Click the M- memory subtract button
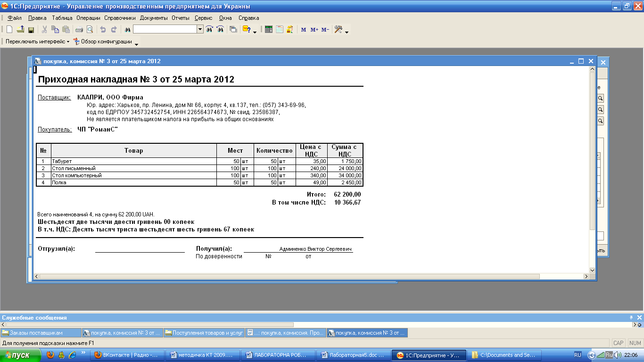 pyautogui.click(x=325, y=30)
